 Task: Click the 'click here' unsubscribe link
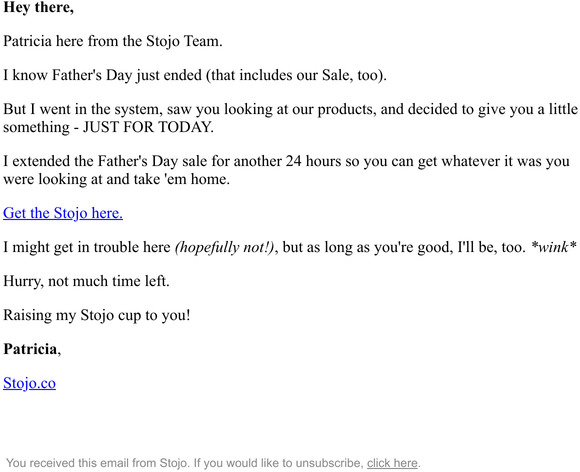pyautogui.click(x=392, y=463)
